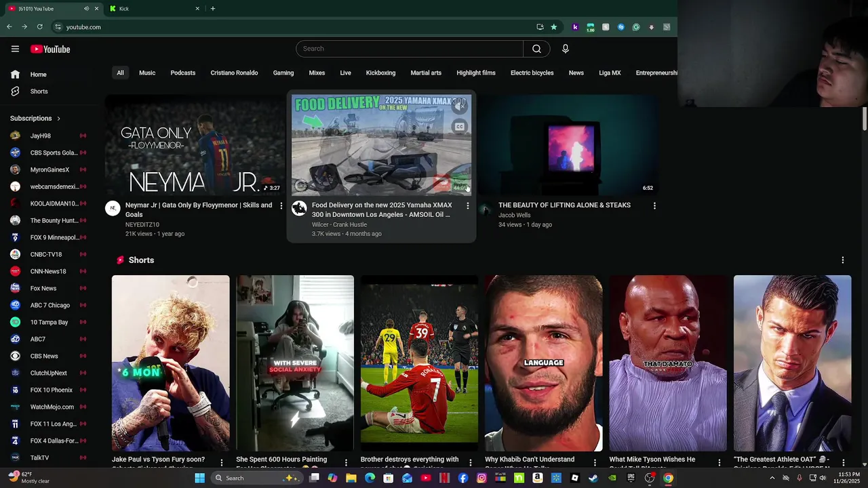
Task: Show hidden system tray icons
Action: point(772,478)
